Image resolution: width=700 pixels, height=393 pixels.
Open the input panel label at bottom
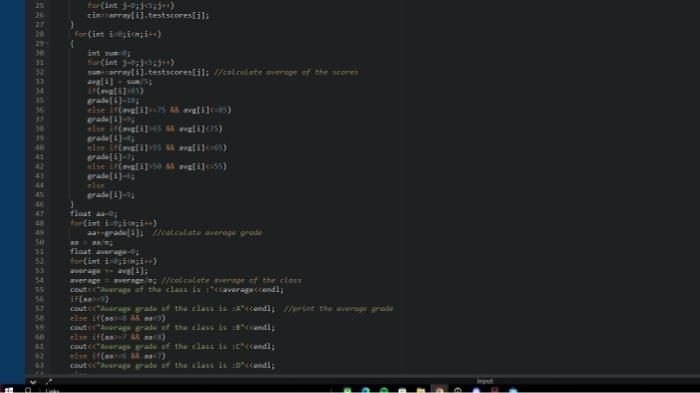pyautogui.click(x=485, y=381)
